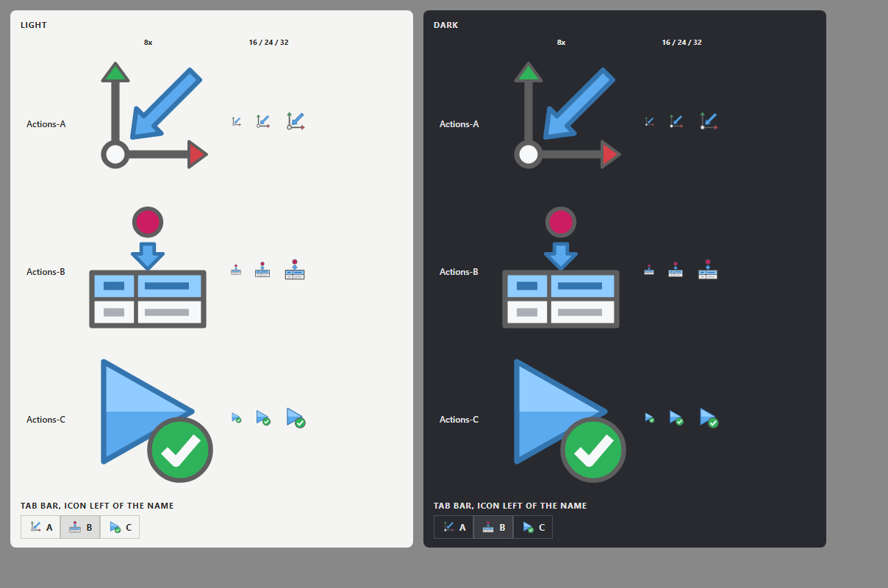Screen dimensions: 888x588
Task: Select tab B in the dark tab bar
Action: coord(493,527)
